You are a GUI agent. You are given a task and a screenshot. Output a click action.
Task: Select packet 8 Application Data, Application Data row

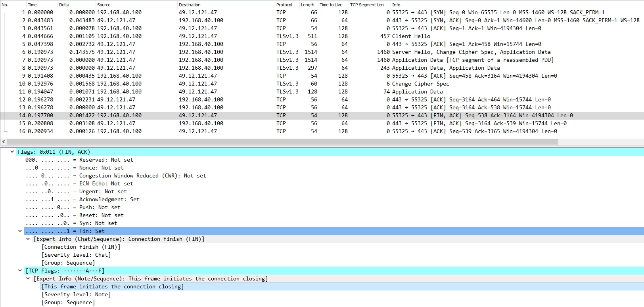322,68
